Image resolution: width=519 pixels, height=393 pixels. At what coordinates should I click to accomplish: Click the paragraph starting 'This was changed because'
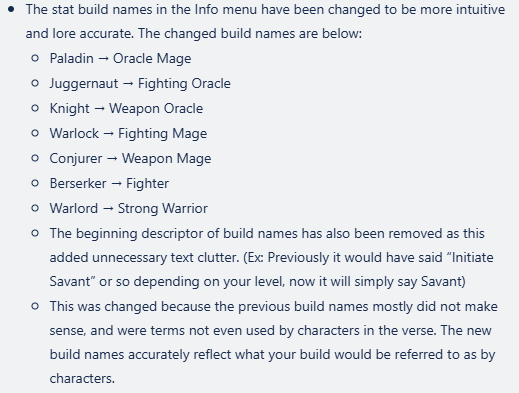coord(274,342)
